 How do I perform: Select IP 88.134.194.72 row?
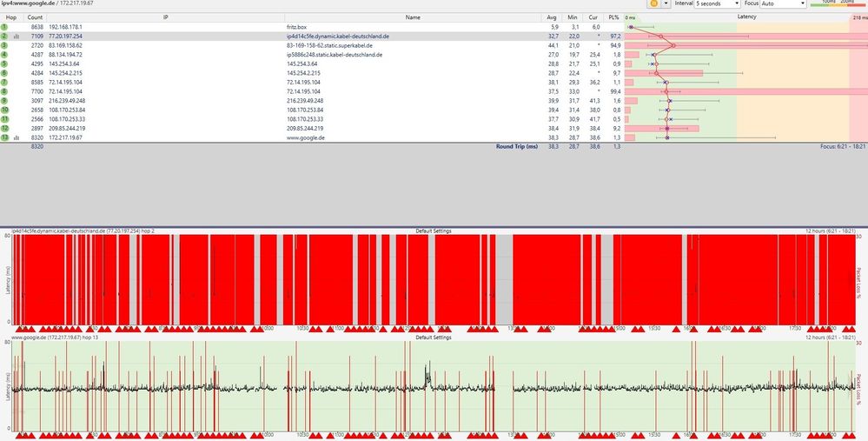click(x=65, y=55)
